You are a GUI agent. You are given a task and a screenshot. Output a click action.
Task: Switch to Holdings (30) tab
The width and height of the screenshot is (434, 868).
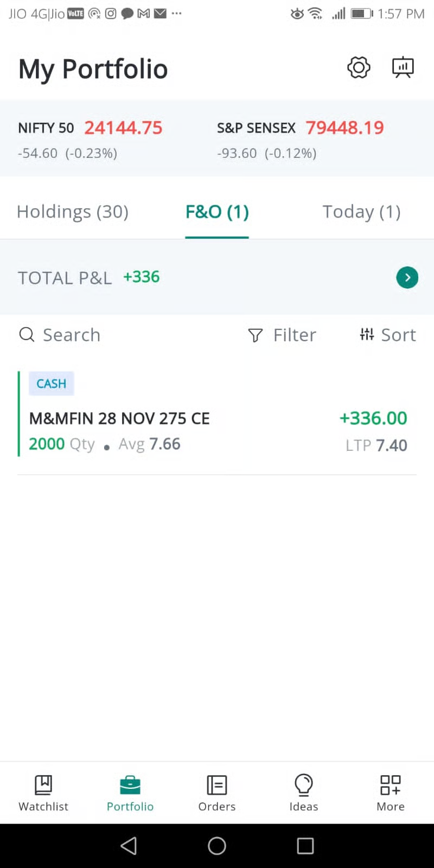click(73, 212)
